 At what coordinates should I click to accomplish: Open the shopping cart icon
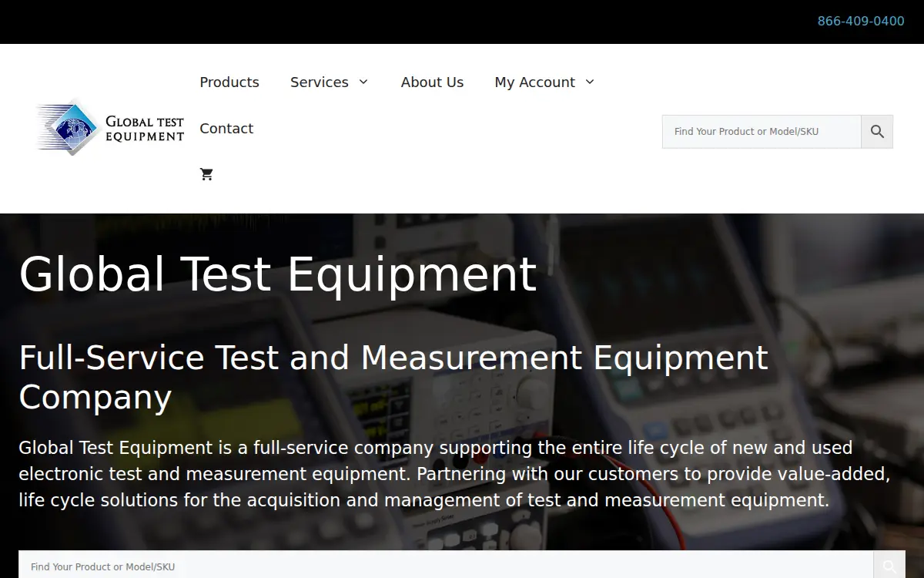[206, 174]
